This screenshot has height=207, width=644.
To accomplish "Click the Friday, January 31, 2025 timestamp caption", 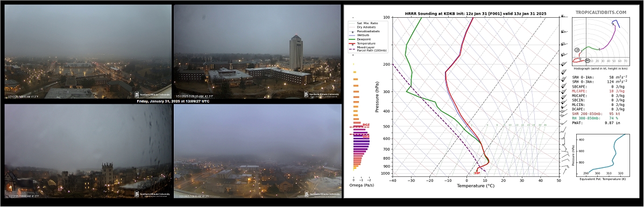I will [x=173, y=102].
